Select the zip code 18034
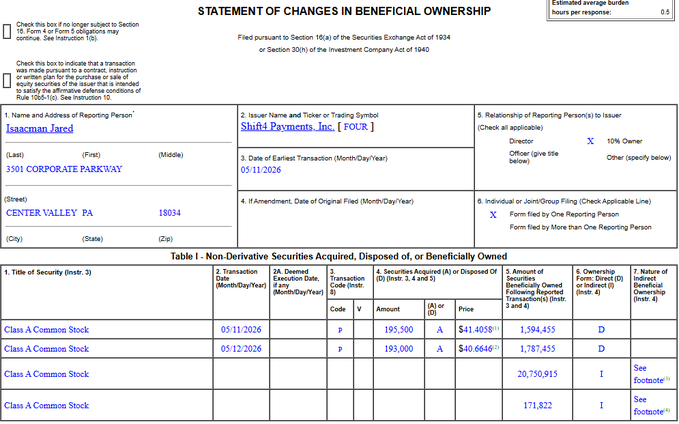Viewport: 679px width, 424px height. (169, 213)
